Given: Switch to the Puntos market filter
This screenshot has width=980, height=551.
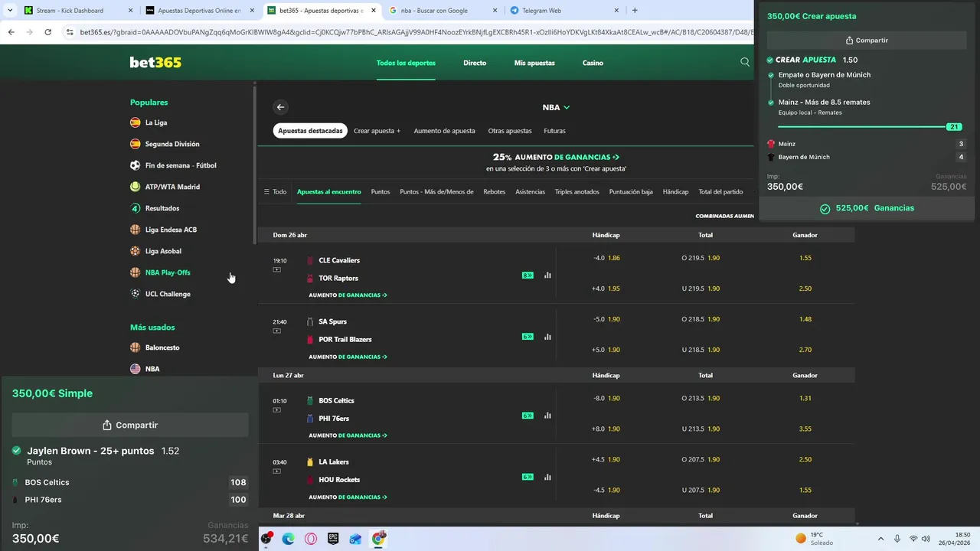Looking at the screenshot, I should click(x=381, y=192).
